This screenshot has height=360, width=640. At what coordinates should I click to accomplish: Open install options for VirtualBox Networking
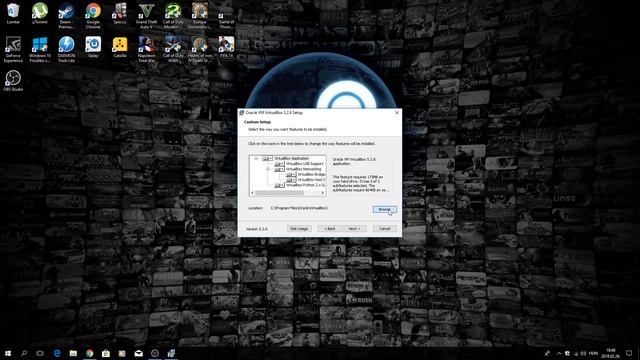[x=279, y=169]
